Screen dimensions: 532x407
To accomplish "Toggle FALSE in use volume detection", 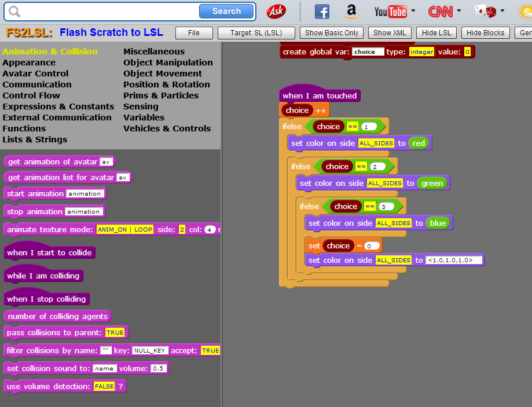I will point(104,386).
